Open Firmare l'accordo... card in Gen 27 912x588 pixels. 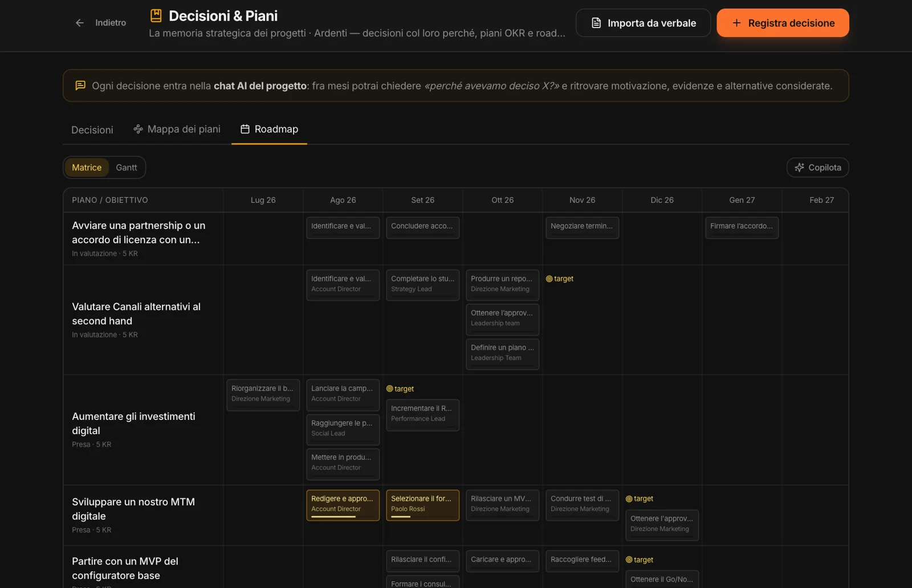pos(742,227)
